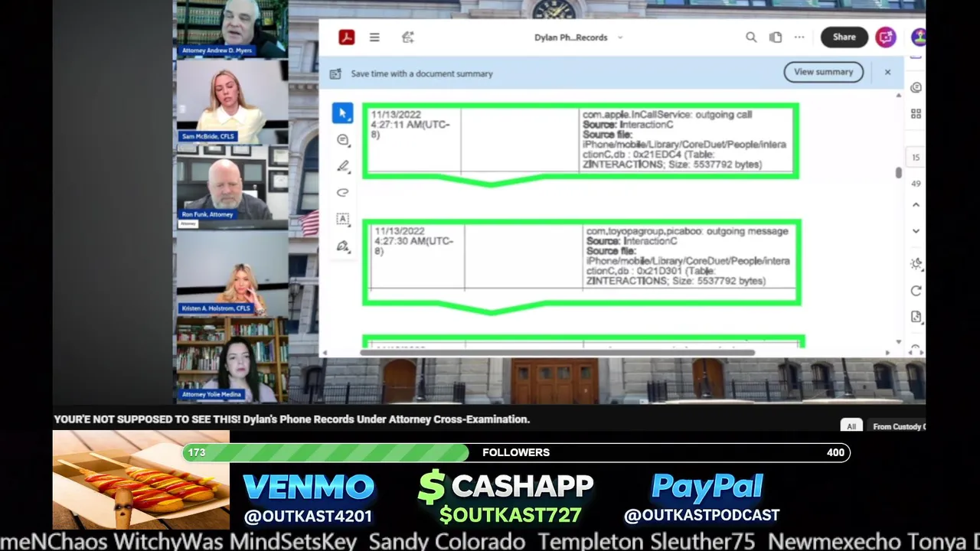Open the pink AI chat assistant icon

click(x=886, y=37)
